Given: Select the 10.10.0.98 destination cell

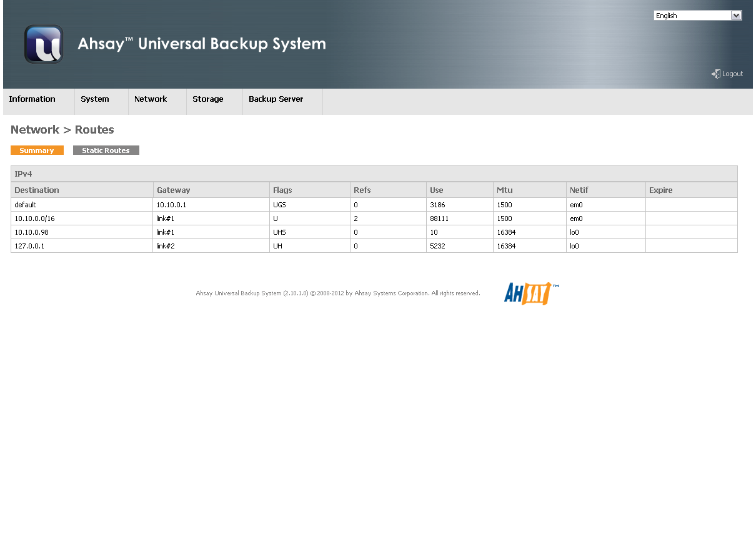Looking at the screenshot, I should click(x=82, y=232).
